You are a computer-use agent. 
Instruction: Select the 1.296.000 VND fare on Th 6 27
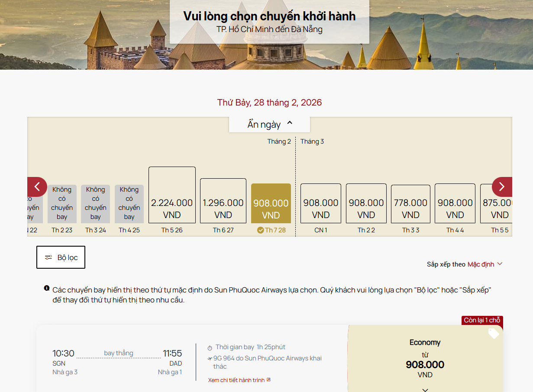click(223, 201)
